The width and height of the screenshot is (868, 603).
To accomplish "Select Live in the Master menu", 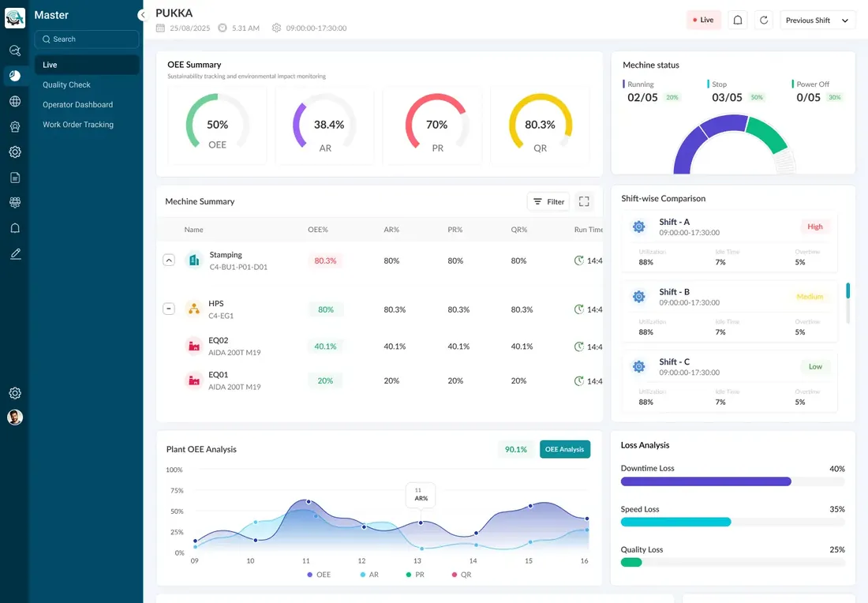I will tap(87, 65).
